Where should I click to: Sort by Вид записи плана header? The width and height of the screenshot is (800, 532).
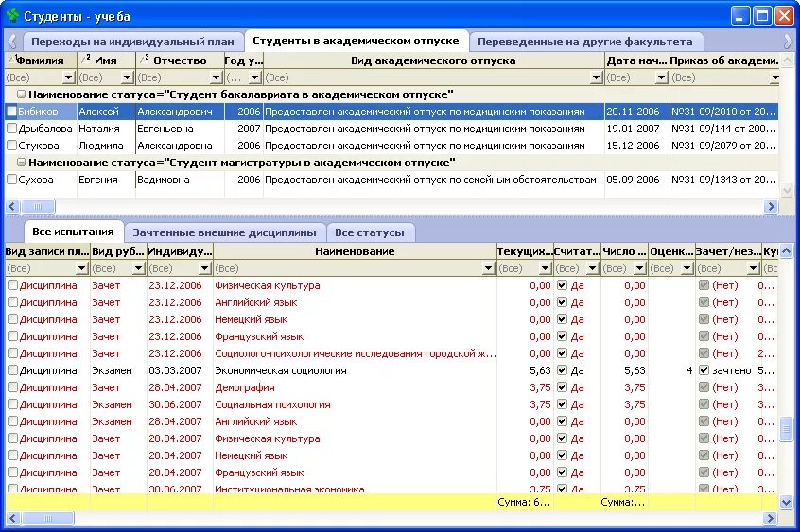(x=47, y=251)
